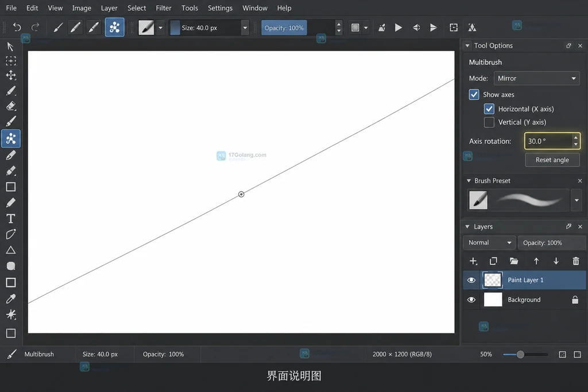The width and height of the screenshot is (588, 392).
Task: Move layer up with up arrow
Action: coord(536,261)
